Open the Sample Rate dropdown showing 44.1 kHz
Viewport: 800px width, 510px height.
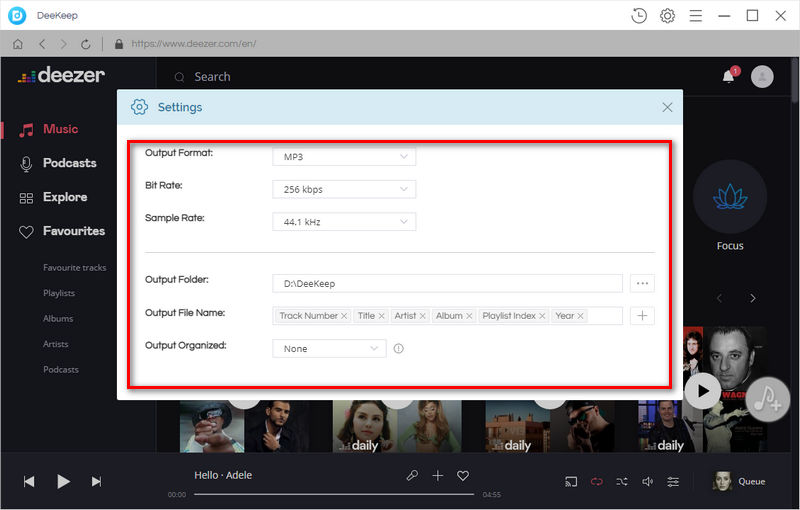tap(344, 222)
